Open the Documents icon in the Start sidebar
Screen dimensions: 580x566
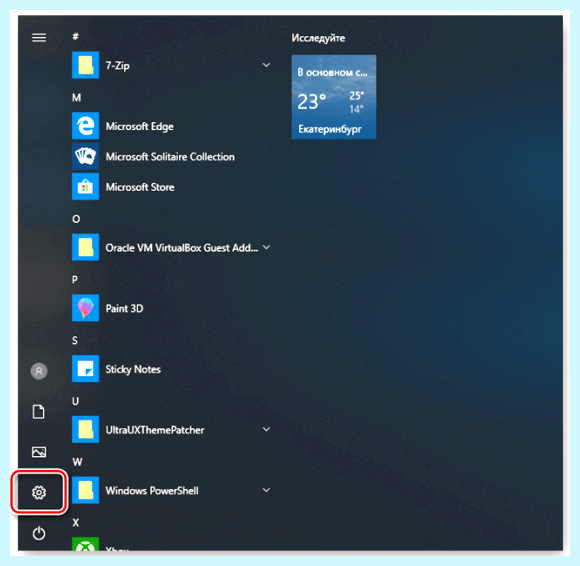point(39,412)
